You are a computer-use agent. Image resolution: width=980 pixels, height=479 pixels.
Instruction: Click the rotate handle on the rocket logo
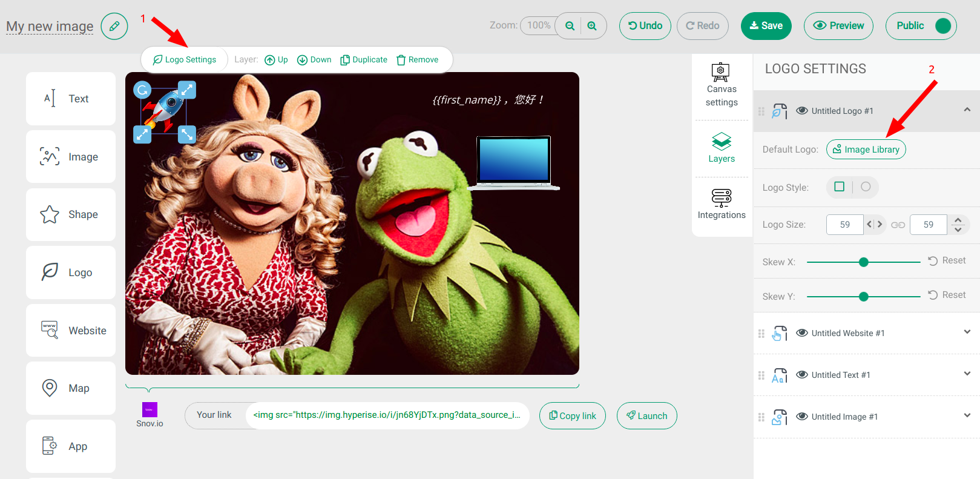pyautogui.click(x=142, y=90)
